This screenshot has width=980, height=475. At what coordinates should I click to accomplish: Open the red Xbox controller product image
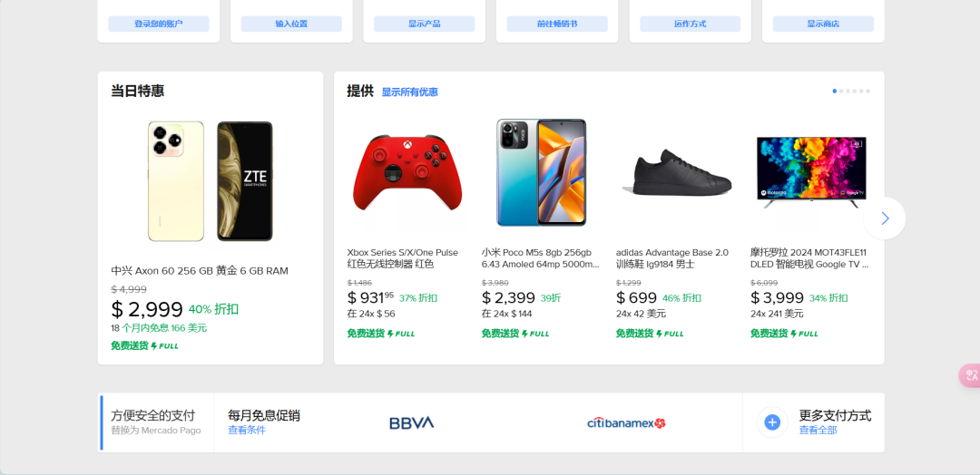(x=407, y=173)
